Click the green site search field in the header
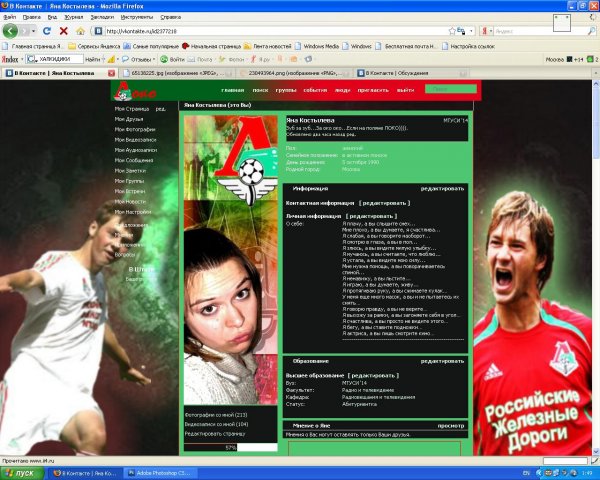This screenshot has height=480, width=600. tap(451, 89)
